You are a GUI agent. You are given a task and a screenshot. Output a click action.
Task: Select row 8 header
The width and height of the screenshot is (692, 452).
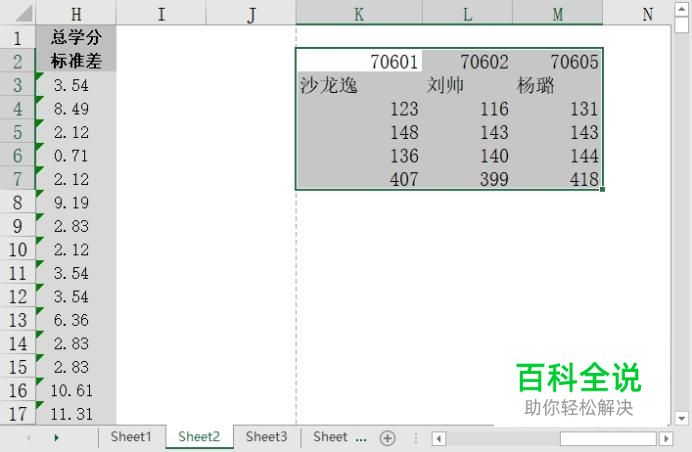[18, 202]
